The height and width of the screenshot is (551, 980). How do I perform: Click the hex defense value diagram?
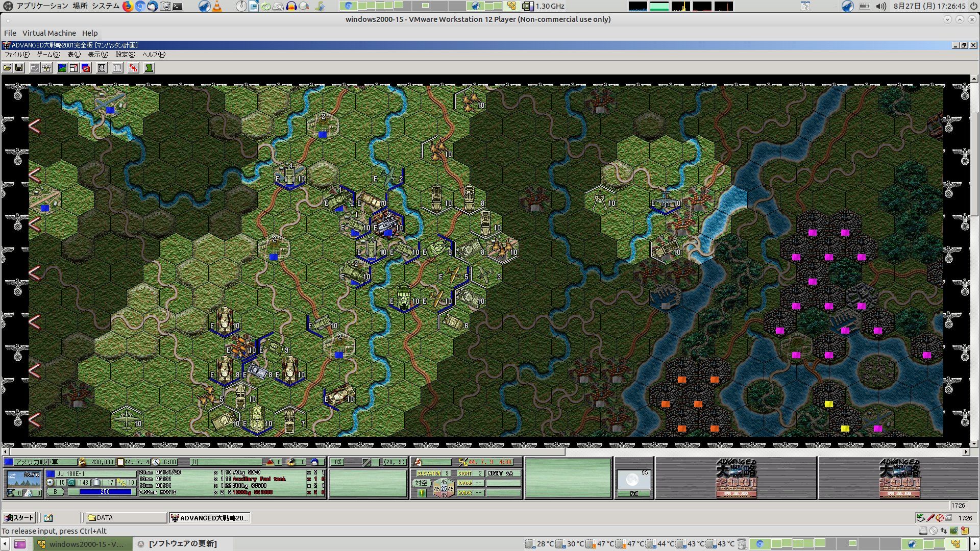pos(444,488)
